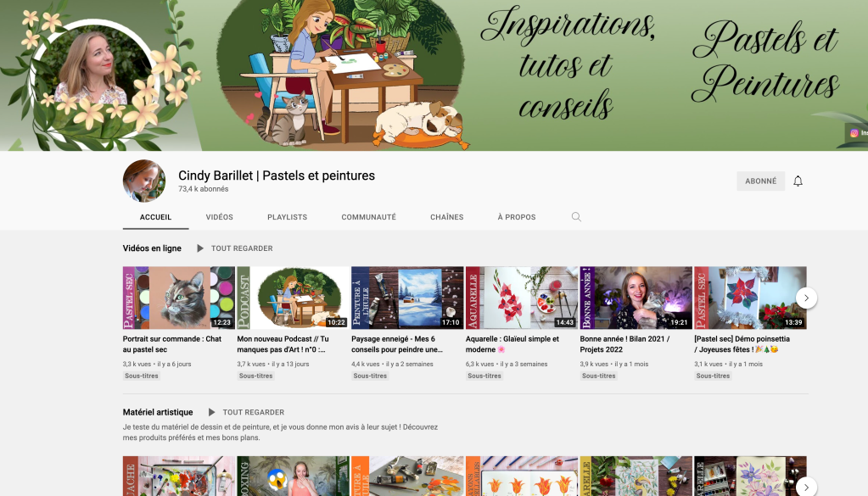Play the Paysage enneigé video thumbnail

pyautogui.click(x=407, y=298)
